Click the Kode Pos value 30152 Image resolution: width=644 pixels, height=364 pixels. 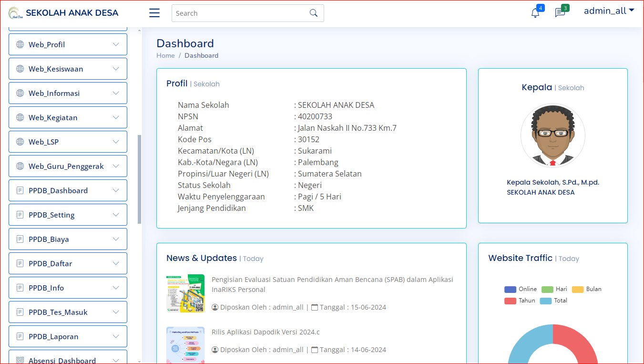[x=308, y=139]
